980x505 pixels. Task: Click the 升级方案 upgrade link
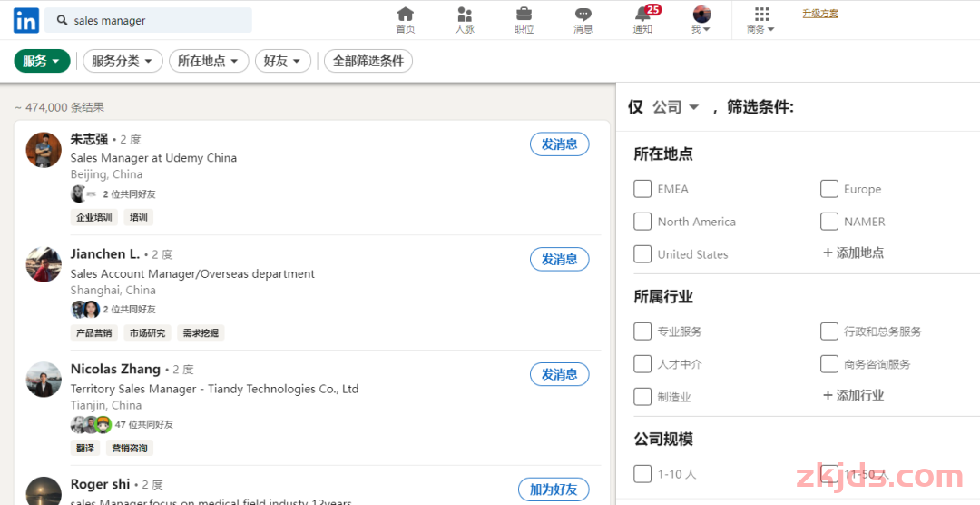[x=820, y=14]
